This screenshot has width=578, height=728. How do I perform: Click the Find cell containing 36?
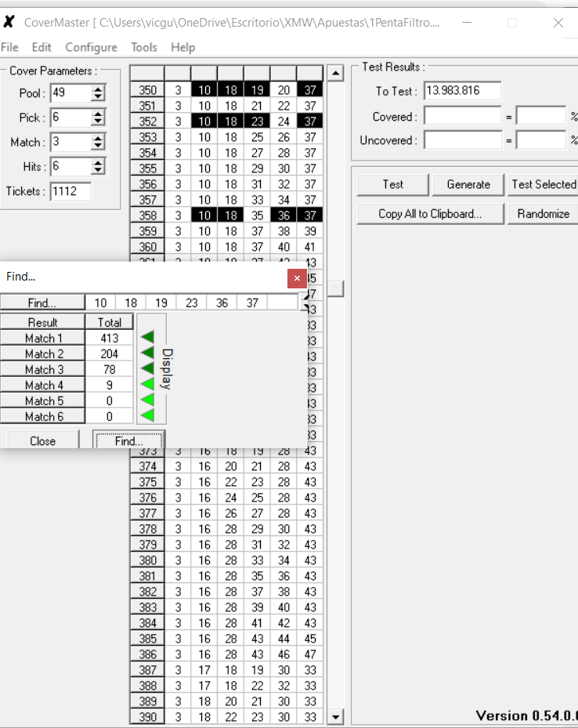[x=222, y=302]
